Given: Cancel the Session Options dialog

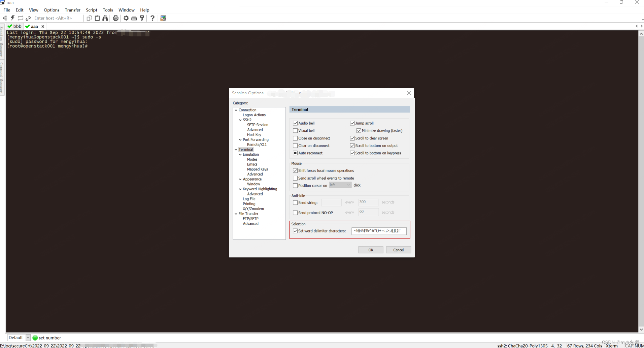Looking at the screenshot, I should [x=398, y=250].
